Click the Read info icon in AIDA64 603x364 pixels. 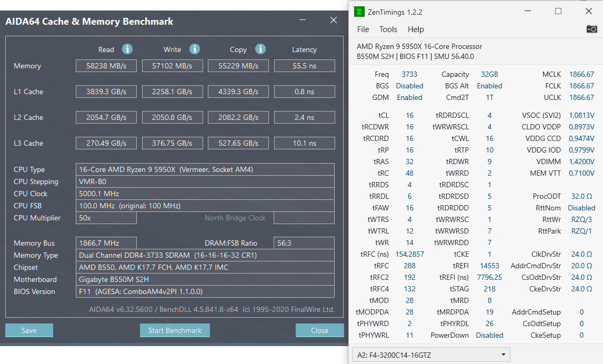127,49
